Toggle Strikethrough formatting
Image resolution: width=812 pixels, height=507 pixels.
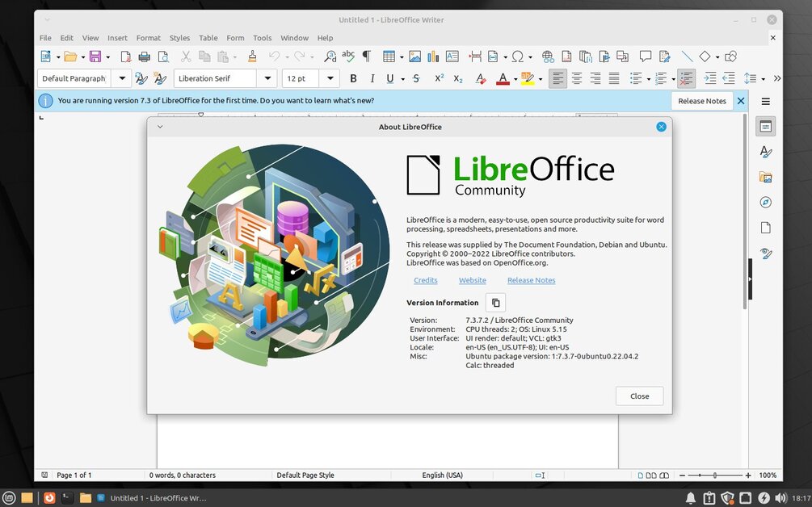coord(416,78)
